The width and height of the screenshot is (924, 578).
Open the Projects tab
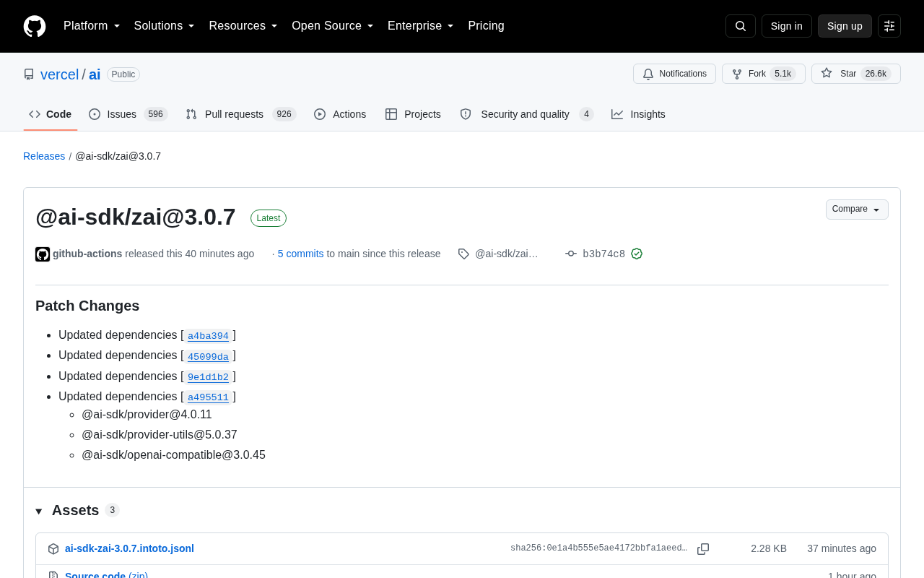pyautogui.click(x=413, y=114)
